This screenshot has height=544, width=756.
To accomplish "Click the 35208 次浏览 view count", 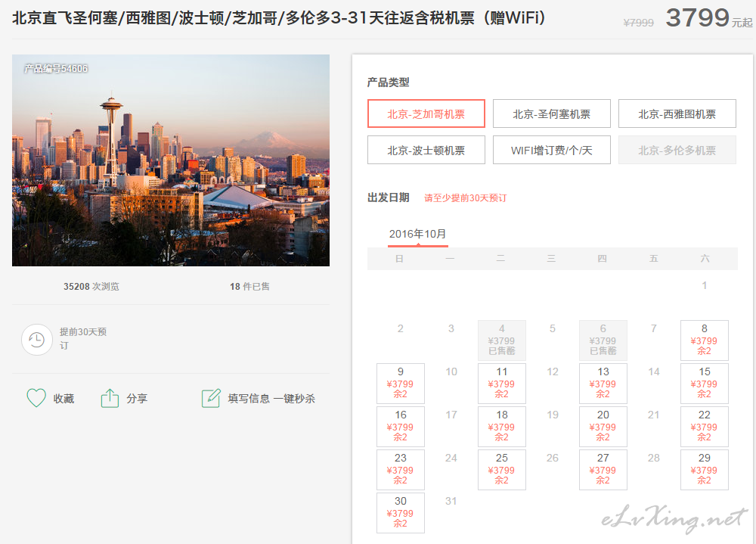I will (91, 287).
